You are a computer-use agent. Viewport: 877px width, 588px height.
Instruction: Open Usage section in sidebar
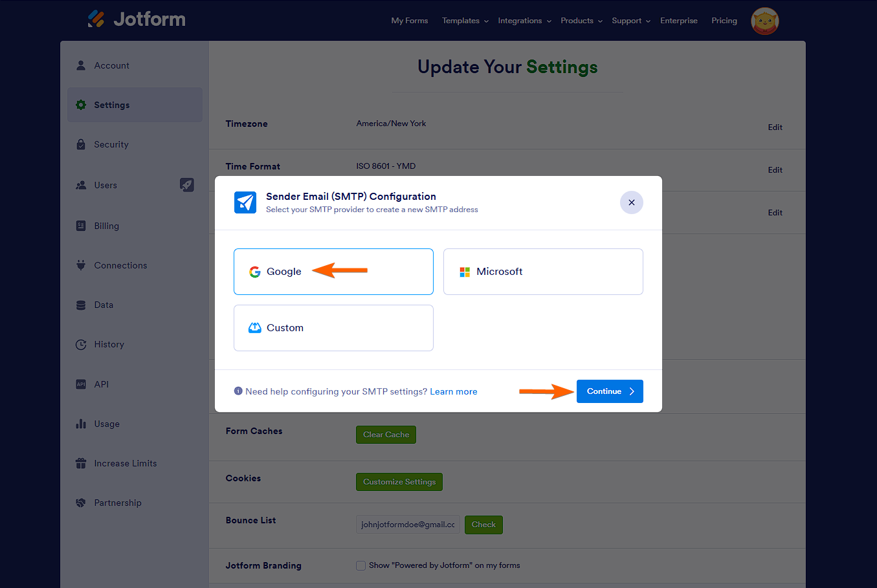[x=135, y=424]
